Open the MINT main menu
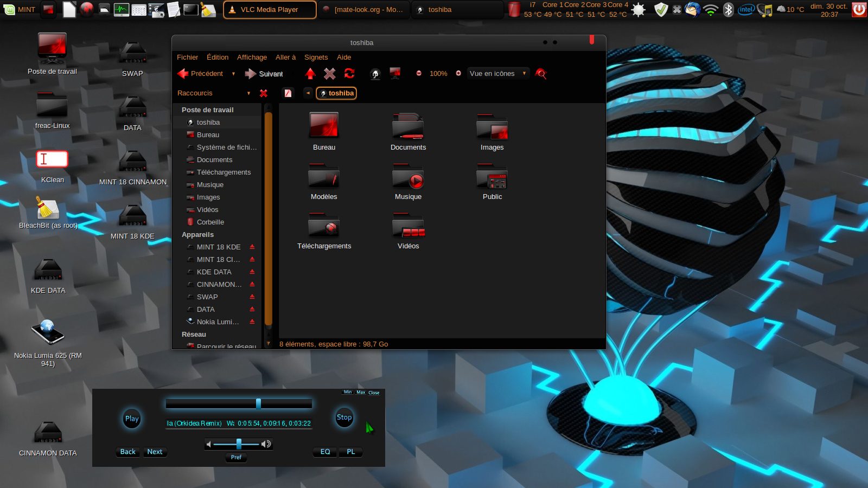 pos(20,9)
